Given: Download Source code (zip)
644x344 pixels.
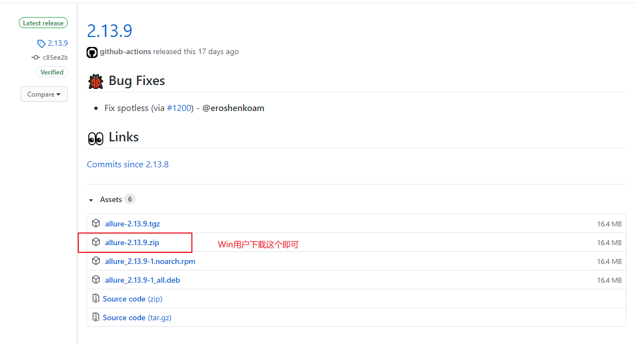Looking at the screenshot, I should click(132, 299).
